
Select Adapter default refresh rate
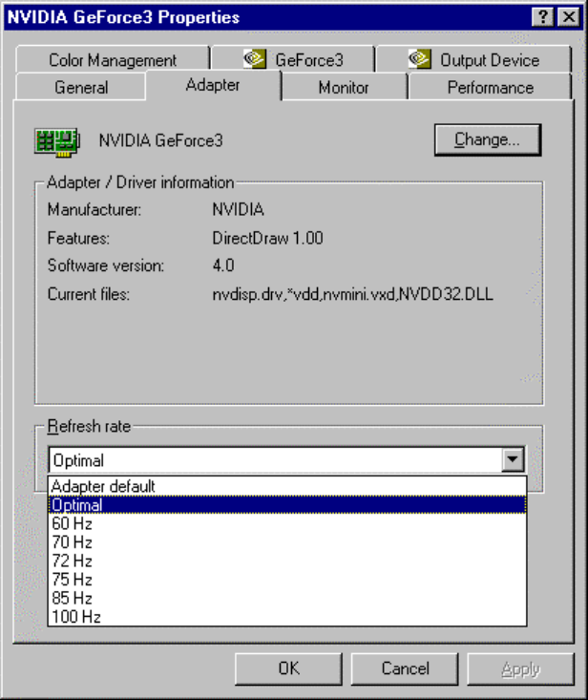287,486
